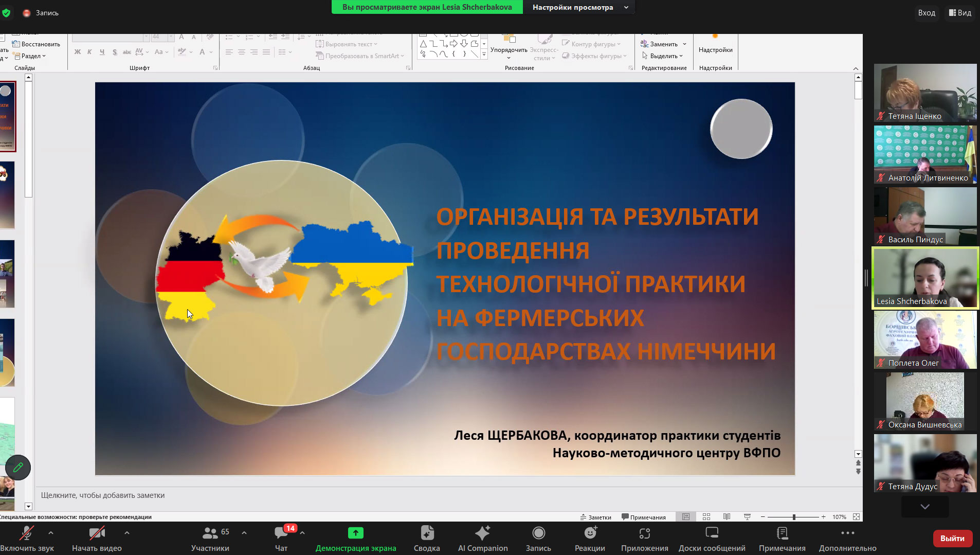The height and width of the screenshot is (555, 980).
Task: Adjust the slide zoom slider handle
Action: [794, 517]
